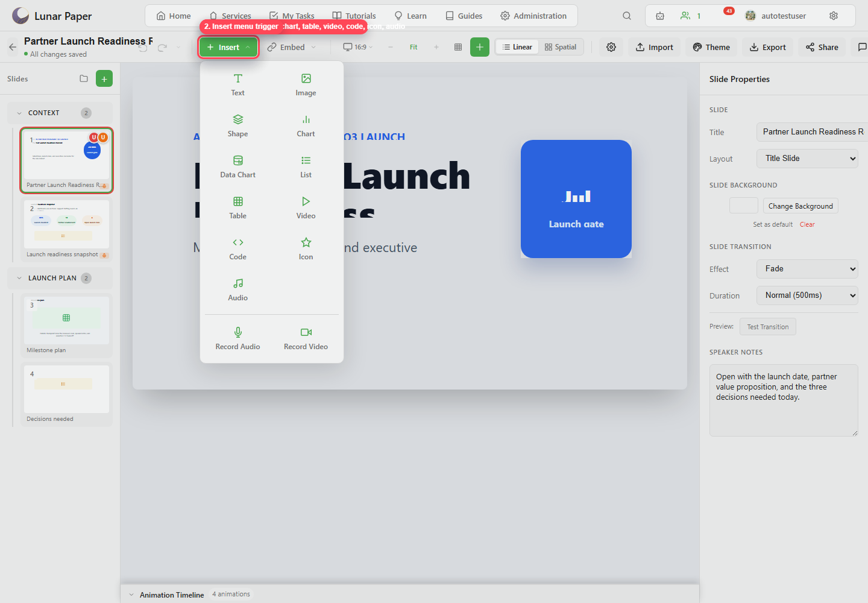Collapse the LAUNCH PLAN slide group
This screenshot has height=603, width=868.
[19, 278]
